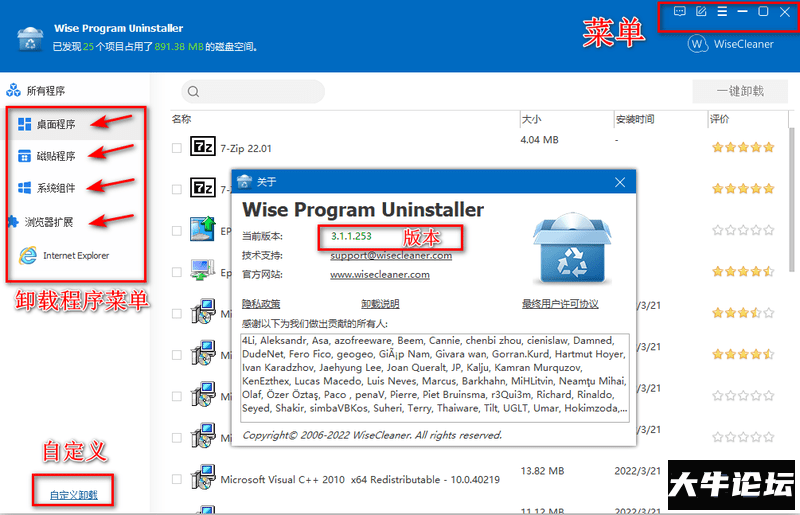Click the 4.04 MB size value

pos(539,140)
